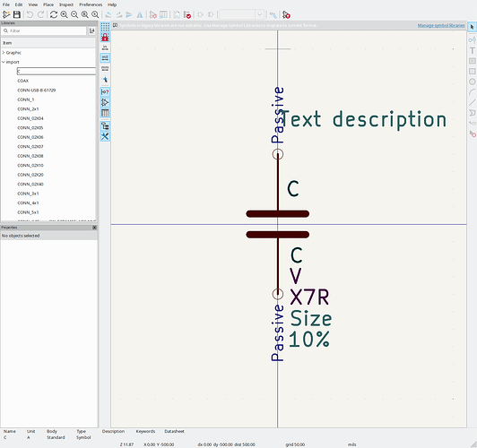Viewport: 477px width, 448px height.
Task: Toggle grid display on canvas
Action: point(105,27)
